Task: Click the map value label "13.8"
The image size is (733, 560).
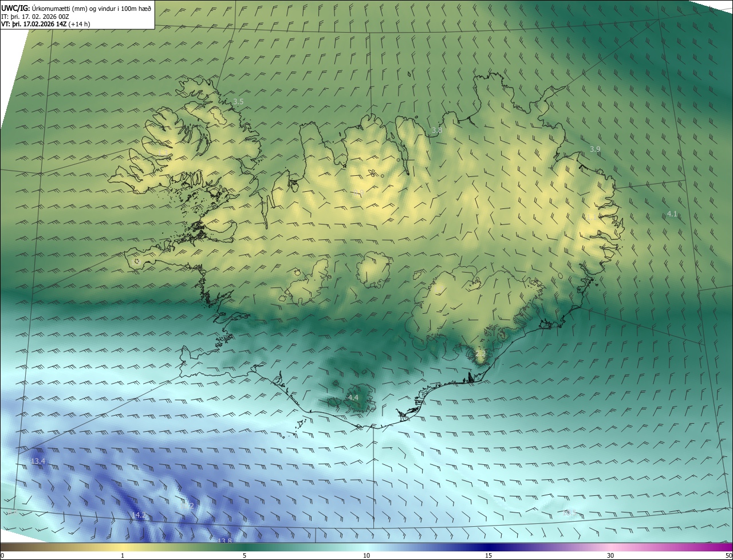Action: tap(225, 541)
